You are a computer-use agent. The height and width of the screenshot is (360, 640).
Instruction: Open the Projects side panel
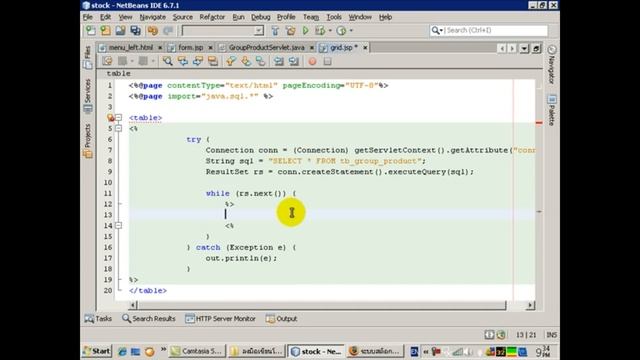[x=87, y=141]
